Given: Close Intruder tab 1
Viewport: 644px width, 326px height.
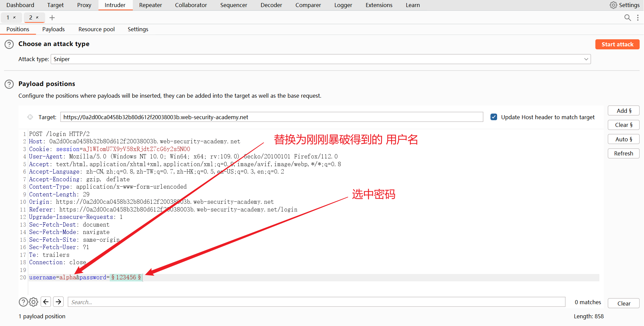Looking at the screenshot, I should coord(14,17).
